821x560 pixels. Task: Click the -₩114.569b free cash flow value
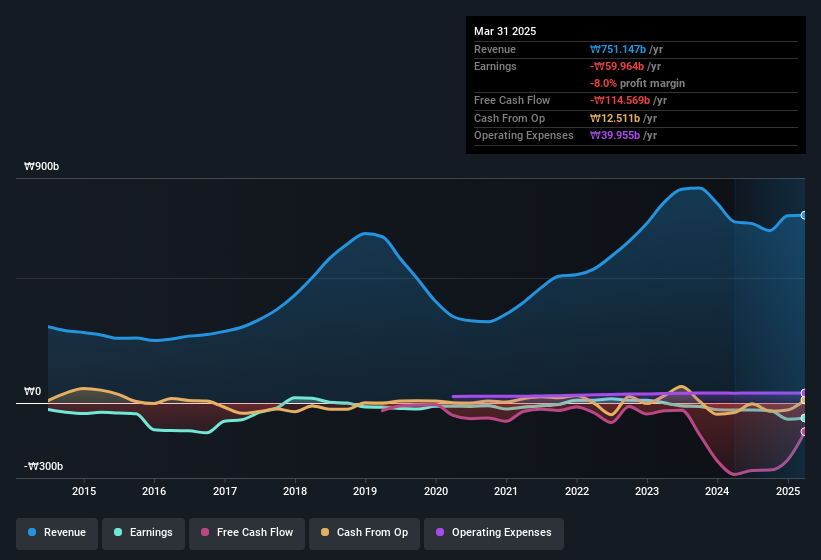[x=620, y=100]
